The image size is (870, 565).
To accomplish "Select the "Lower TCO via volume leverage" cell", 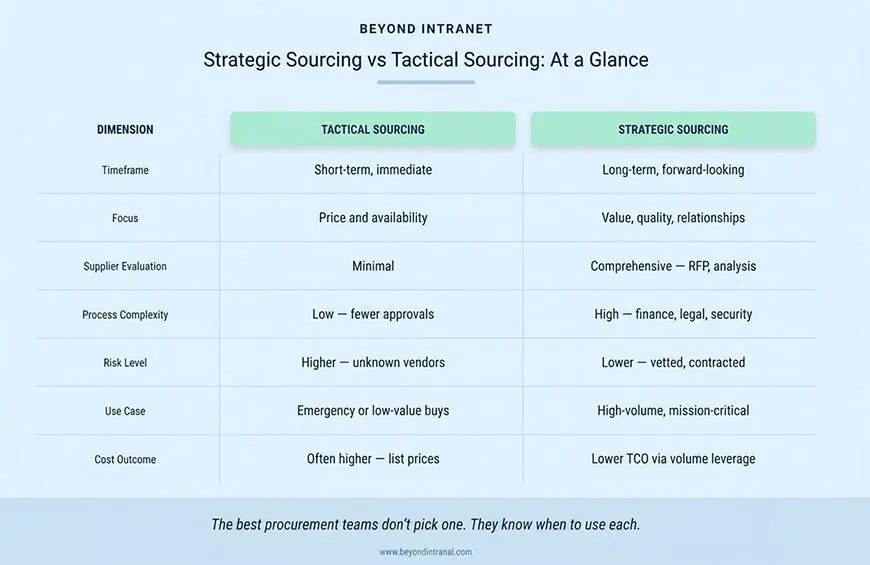I will (673, 459).
